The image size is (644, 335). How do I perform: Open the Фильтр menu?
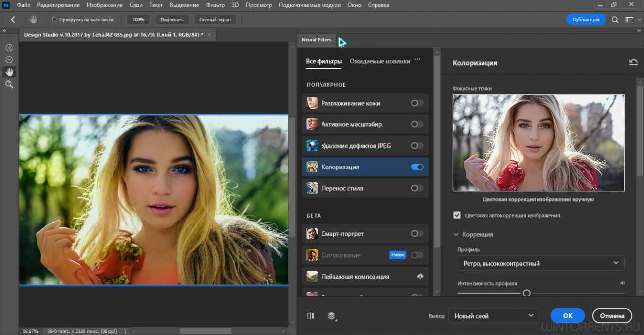pyautogui.click(x=215, y=5)
